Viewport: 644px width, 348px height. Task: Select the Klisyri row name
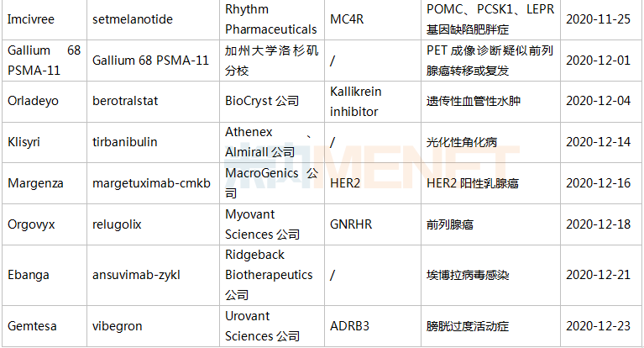point(24,142)
